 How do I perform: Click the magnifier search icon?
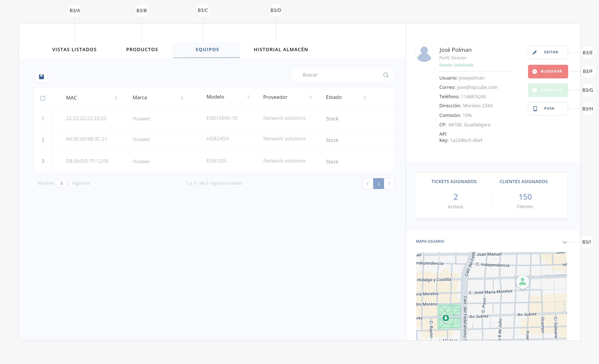pos(386,75)
